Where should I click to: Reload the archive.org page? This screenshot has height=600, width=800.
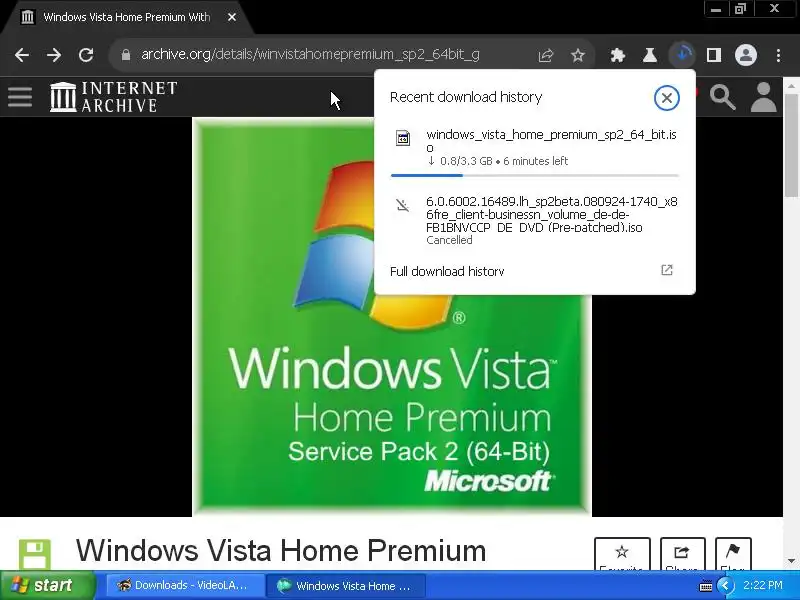(86, 55)
